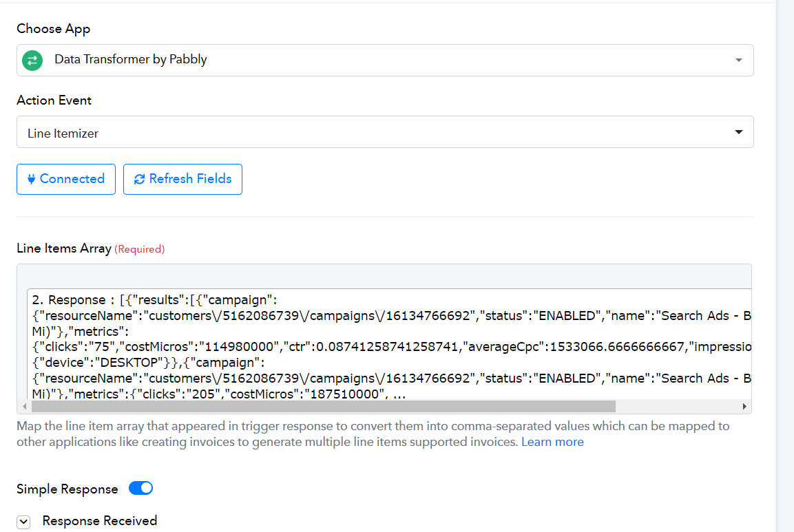Click the horizontal scrollbar left arrow

[x=24, y=407]
